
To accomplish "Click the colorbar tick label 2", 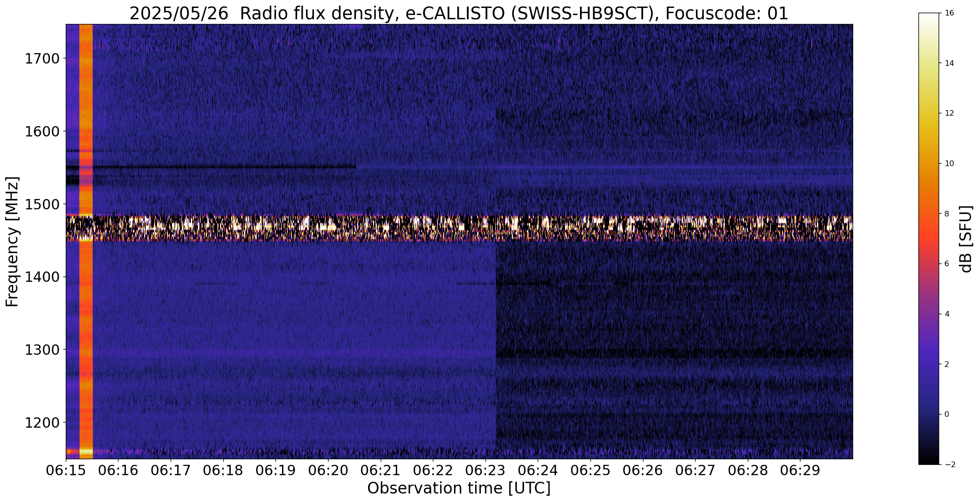I will (x=947, y=364).
